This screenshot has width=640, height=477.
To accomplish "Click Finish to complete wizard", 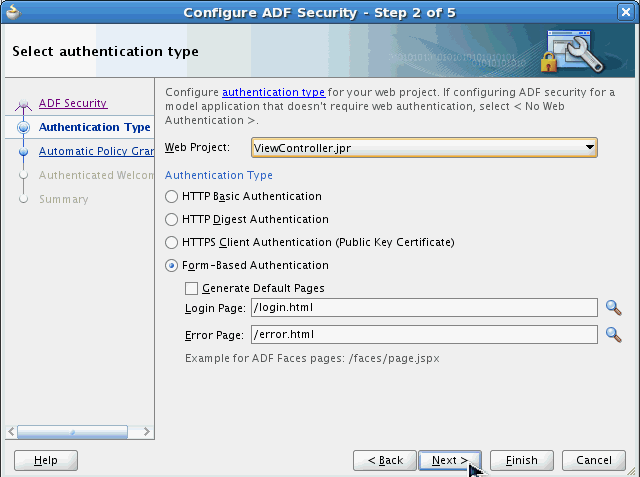I will pyautogui.click(x=522, y=460).
